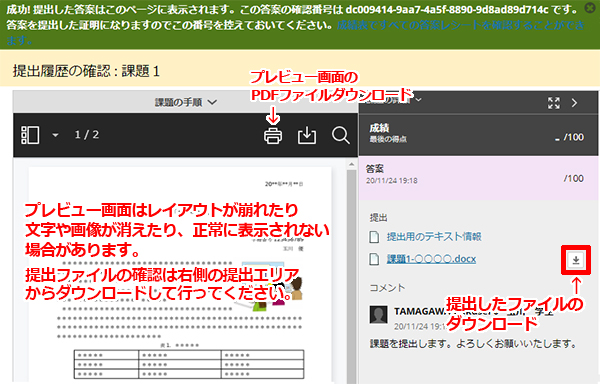
Task: Open the 課題1-○○○○.docx link
Action: (x=431, y=259)
